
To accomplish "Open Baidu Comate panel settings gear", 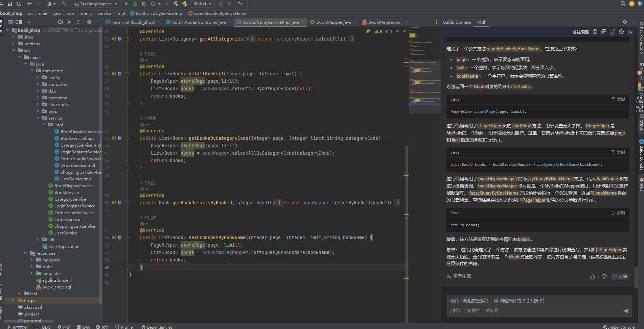I will [x=625, y=22].
